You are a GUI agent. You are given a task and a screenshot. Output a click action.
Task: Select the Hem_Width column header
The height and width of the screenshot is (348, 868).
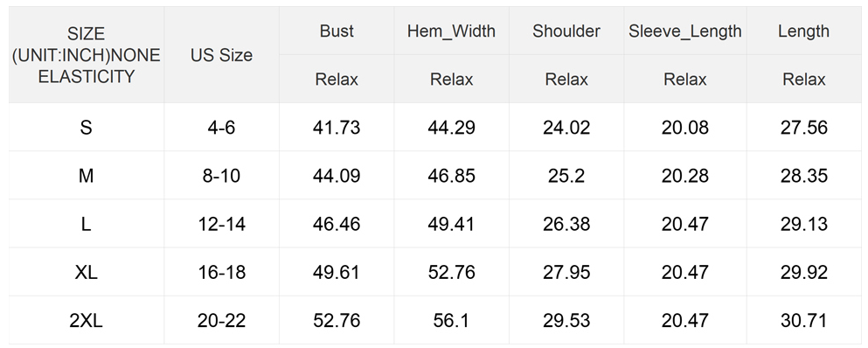pos(451,31)
